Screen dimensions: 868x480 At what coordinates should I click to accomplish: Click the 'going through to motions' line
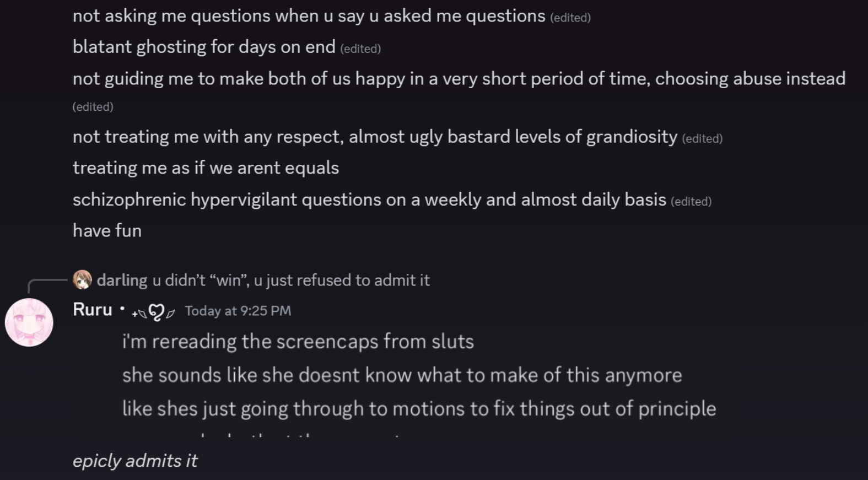click(x=419, y=409)
